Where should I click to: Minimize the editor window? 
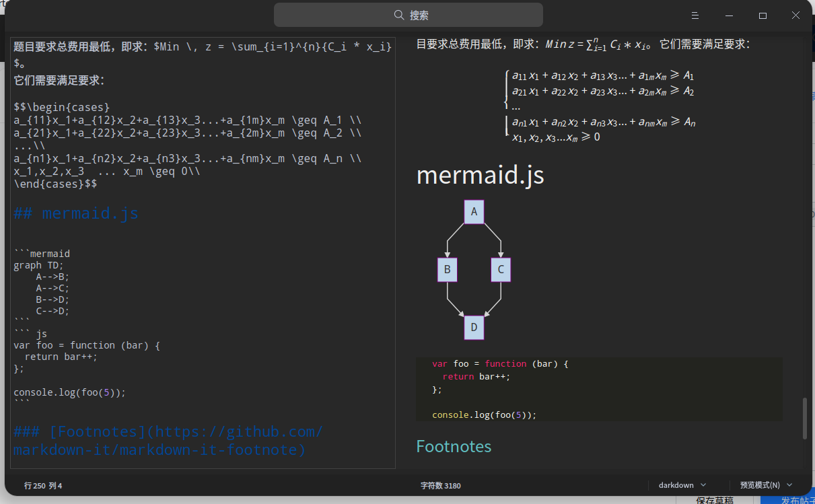729,15
